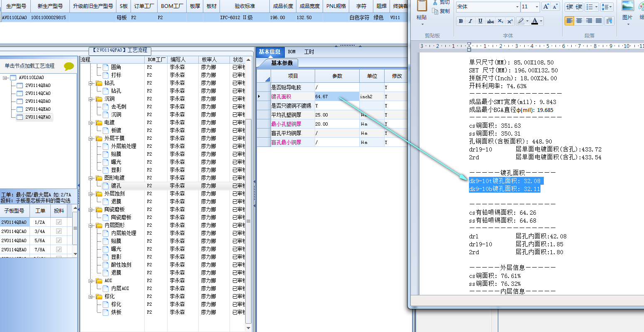Click the font color A swatch

[x=535, y=21]
